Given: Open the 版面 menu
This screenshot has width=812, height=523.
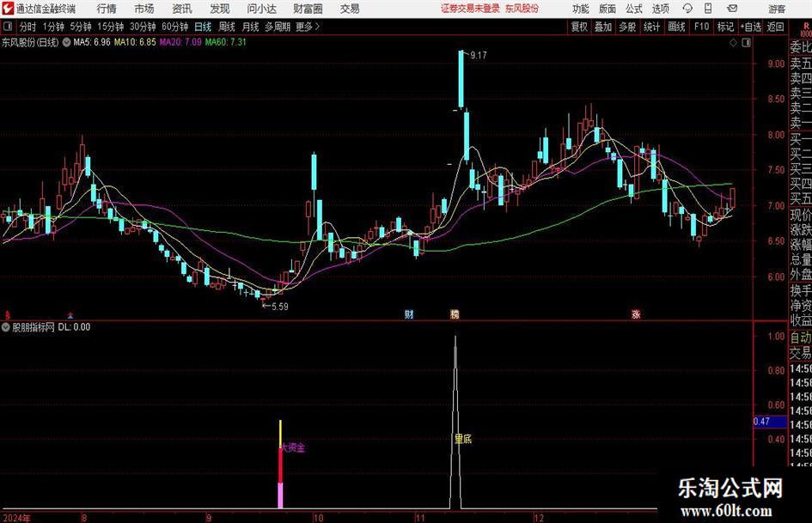Looking at the screenshot, I should click(x=607, y=9).
